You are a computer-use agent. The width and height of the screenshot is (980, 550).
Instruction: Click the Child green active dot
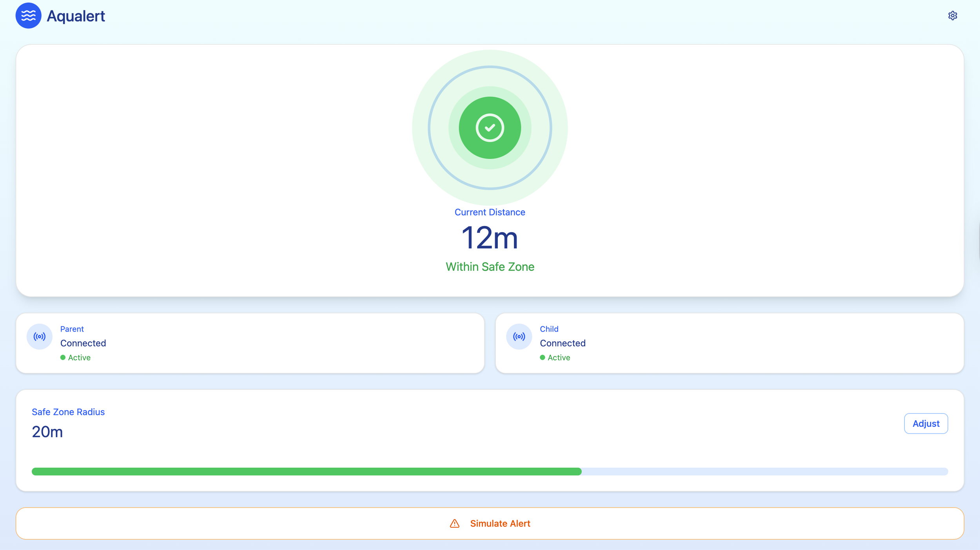[542, 357]
